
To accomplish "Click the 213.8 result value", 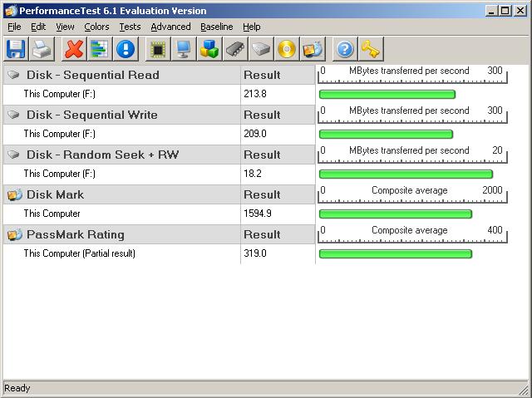I will click(255, 94).
